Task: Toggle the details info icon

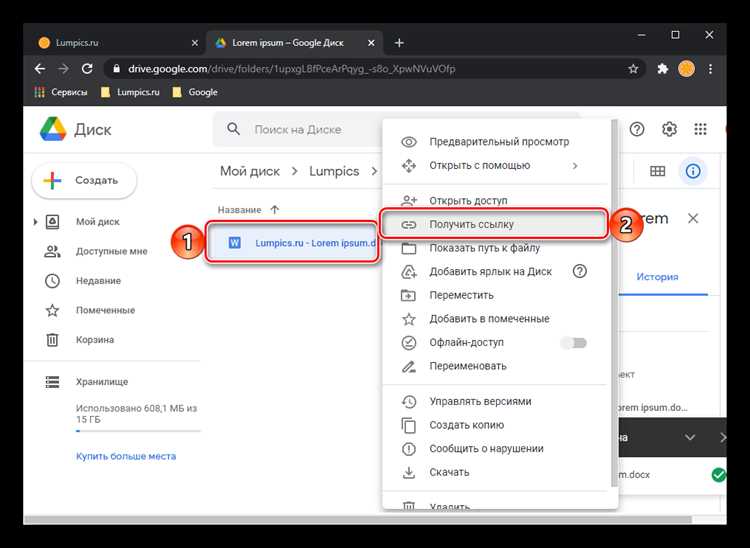Action: 693,171
